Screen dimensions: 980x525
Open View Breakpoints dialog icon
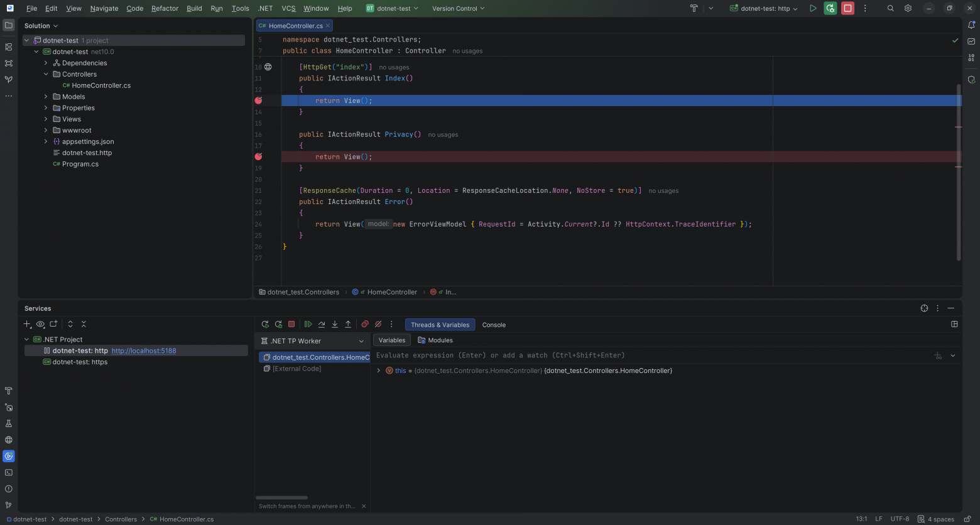[x=365, y=325]
